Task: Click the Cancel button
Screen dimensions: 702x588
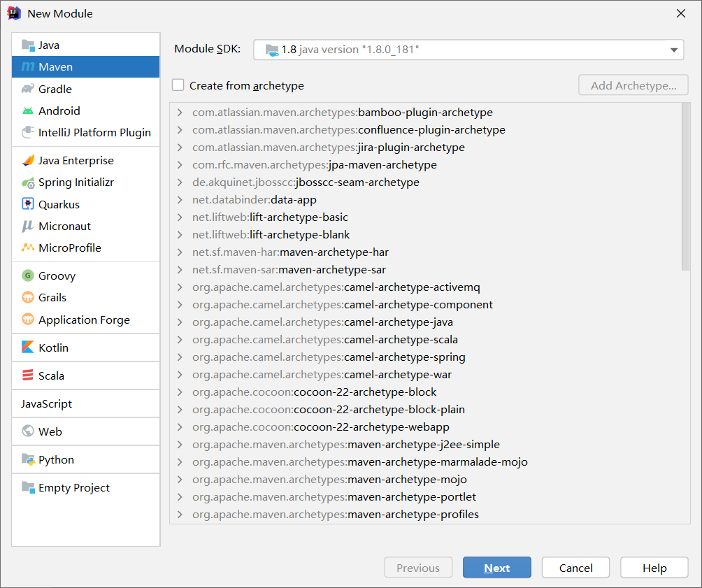Action: (x=575, y=568)
